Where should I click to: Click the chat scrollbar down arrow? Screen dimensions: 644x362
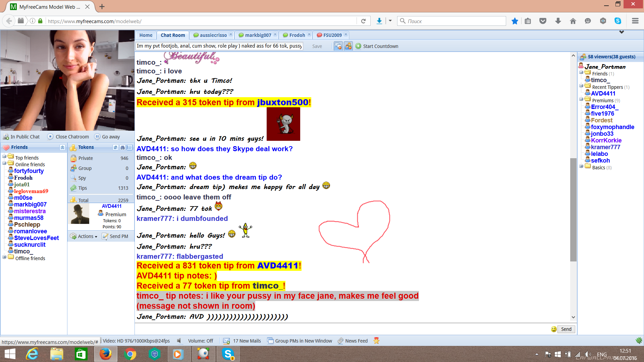point(573,317)
